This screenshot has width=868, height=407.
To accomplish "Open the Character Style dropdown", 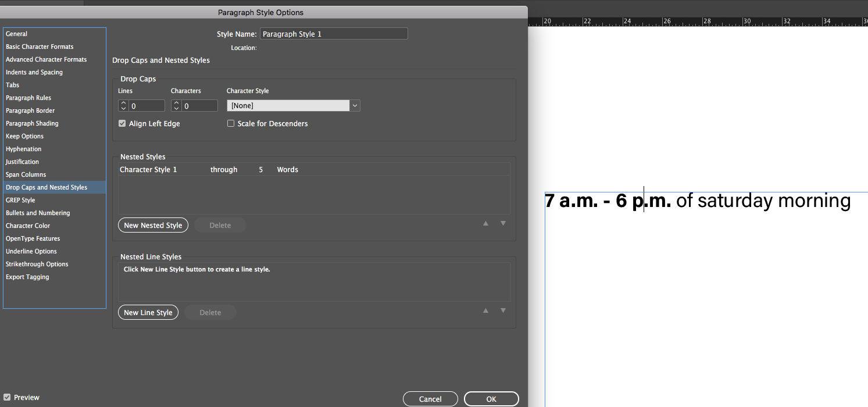I will tap(294, 106).
